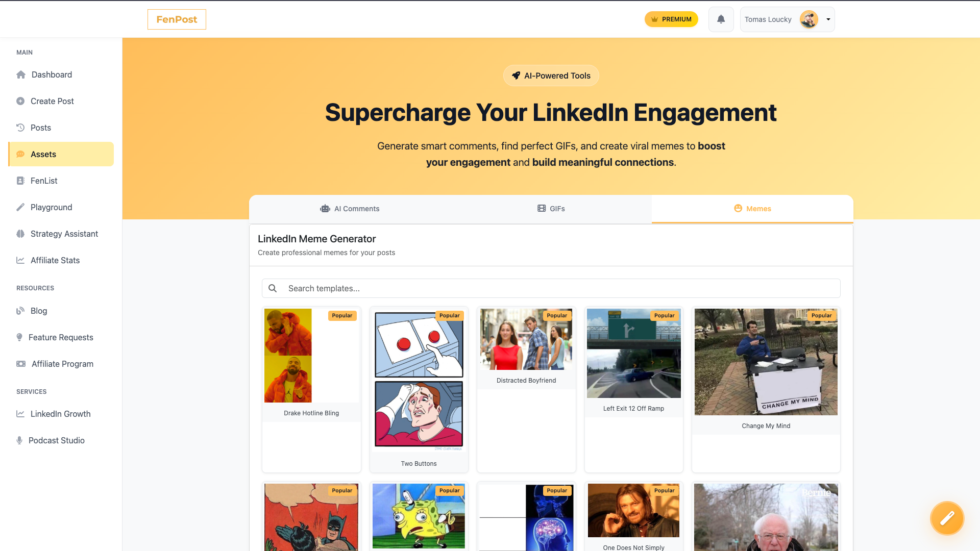
Task: Click the Dashboard home icon
Action: point(21,74)
